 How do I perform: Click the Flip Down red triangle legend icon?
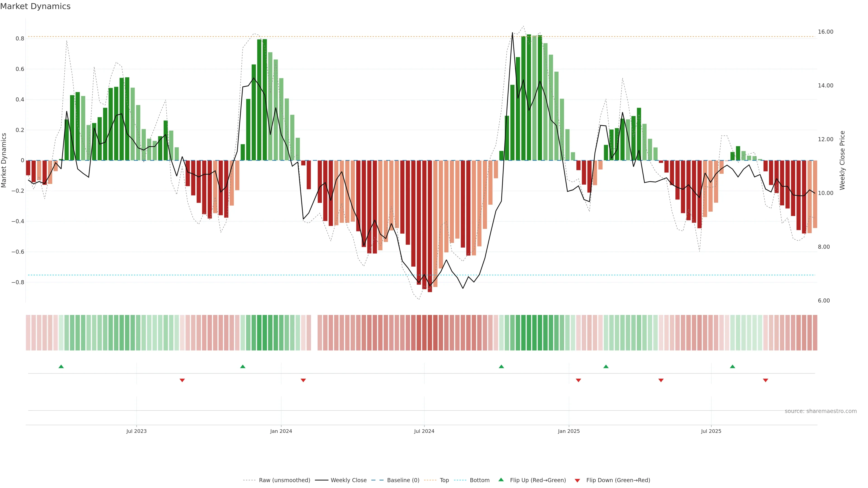click(x=577, y=480)
